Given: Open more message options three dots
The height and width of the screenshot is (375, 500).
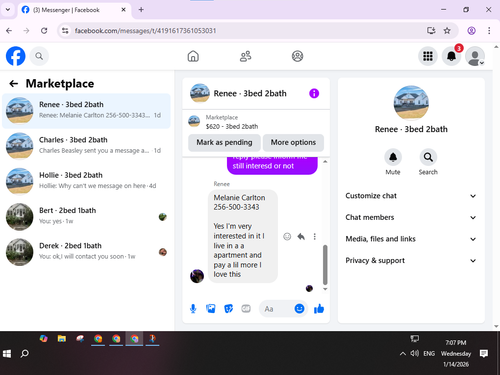Looking at the screenshot, I should click(315, 236).
